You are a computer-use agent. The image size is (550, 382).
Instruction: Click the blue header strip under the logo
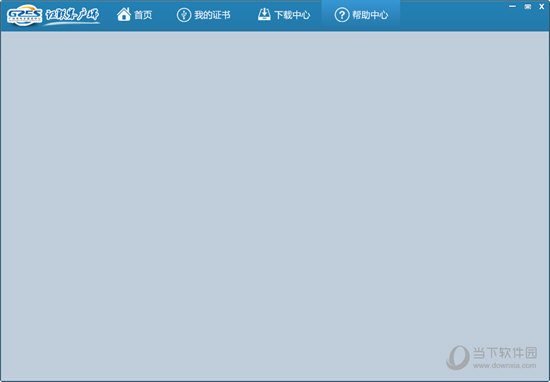[53, 29]
